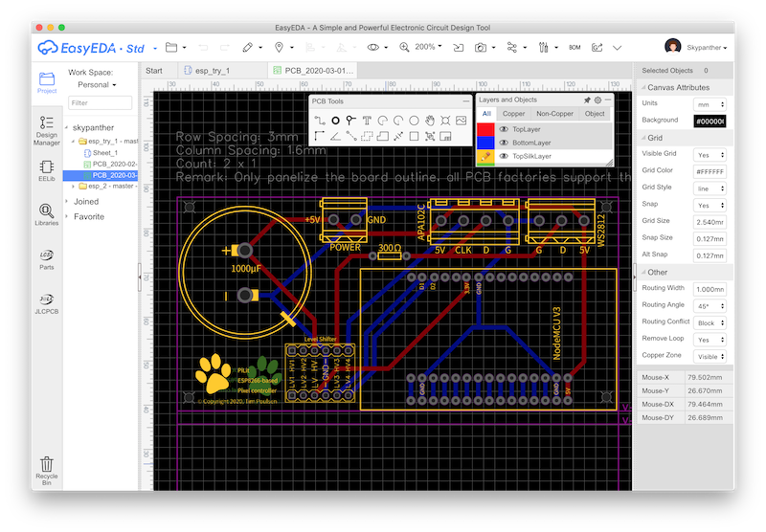This screenshot has width=766, height=532.
Task: Select the Connect Pad to Pad tool
Action: click(x=350, y=136)
